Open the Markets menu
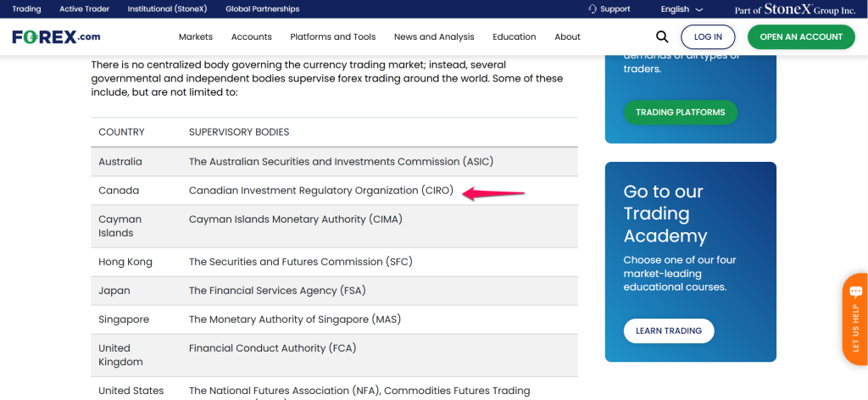Screen dimensions: 868x400 pyautogui.click(x=196, y=37)
